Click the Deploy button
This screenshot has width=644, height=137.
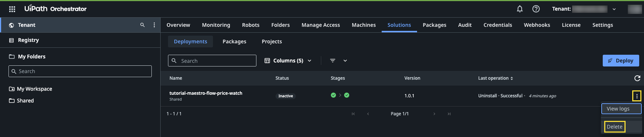(621, 61)
